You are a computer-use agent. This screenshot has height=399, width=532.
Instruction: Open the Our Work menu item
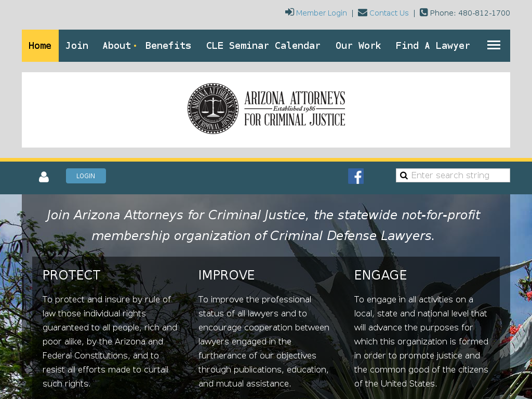(358, 46)
